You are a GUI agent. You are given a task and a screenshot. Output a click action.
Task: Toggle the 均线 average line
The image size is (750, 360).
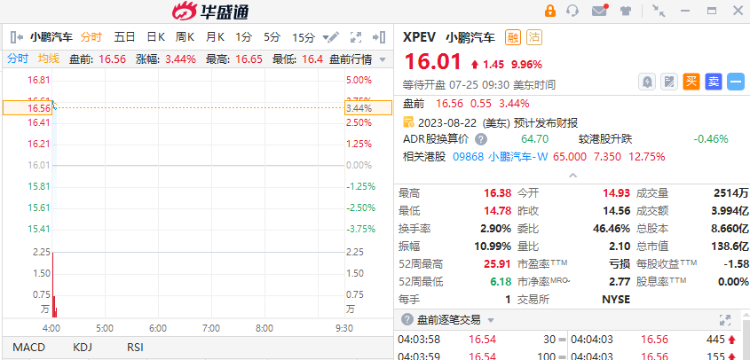48,59
